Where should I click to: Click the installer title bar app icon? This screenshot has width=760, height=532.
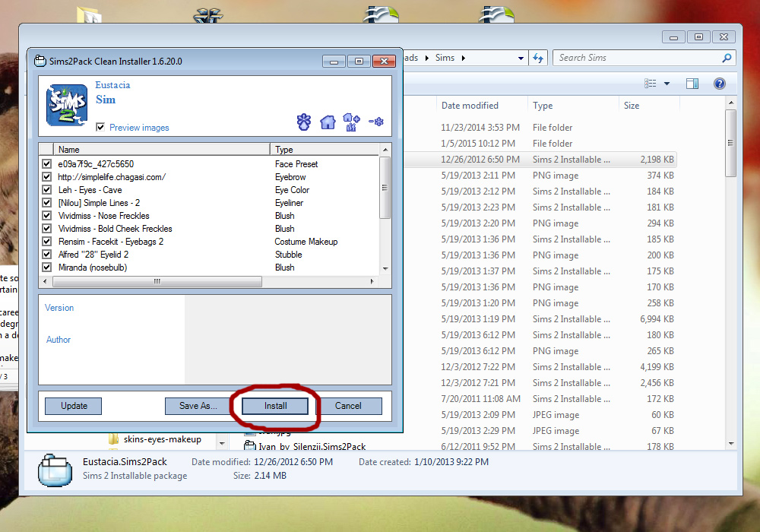[40, 61]
